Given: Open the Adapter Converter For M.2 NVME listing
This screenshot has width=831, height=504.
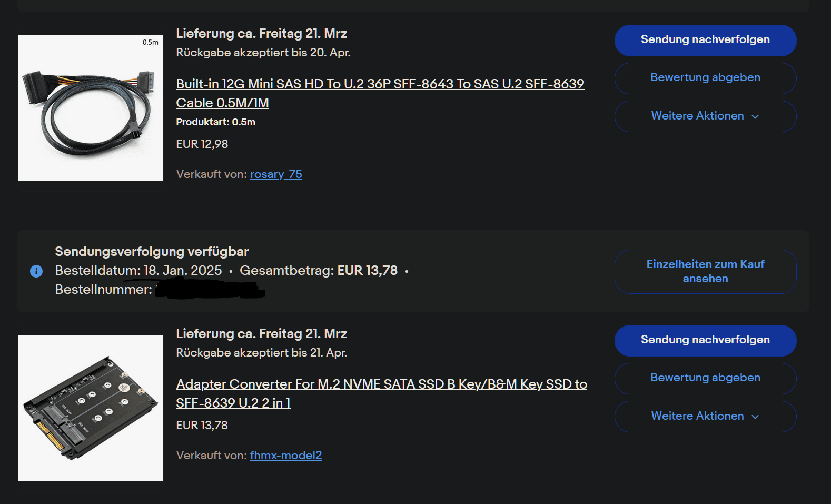Looking at the screenshot, I should coord(381,384).
